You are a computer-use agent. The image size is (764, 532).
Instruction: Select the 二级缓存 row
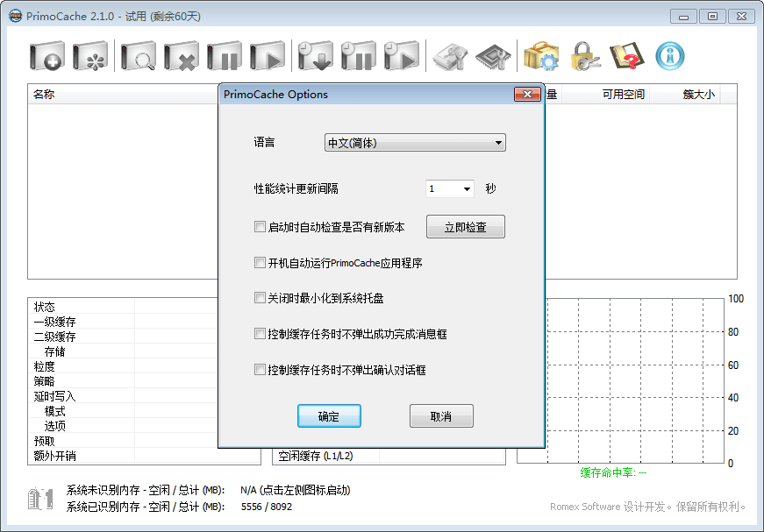[122, 337]
